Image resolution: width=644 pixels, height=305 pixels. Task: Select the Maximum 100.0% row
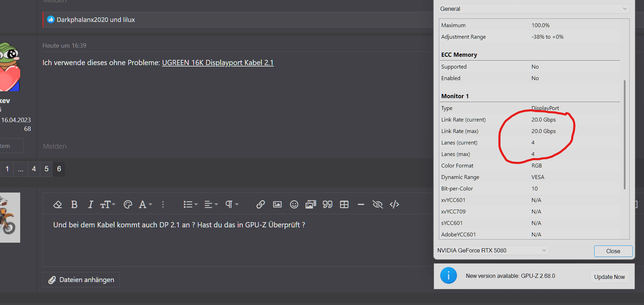(x=529, y=25)
